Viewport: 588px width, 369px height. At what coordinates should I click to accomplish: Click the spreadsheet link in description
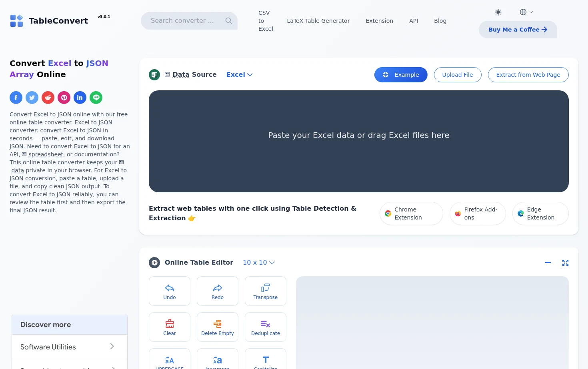[x=46, y=154]
